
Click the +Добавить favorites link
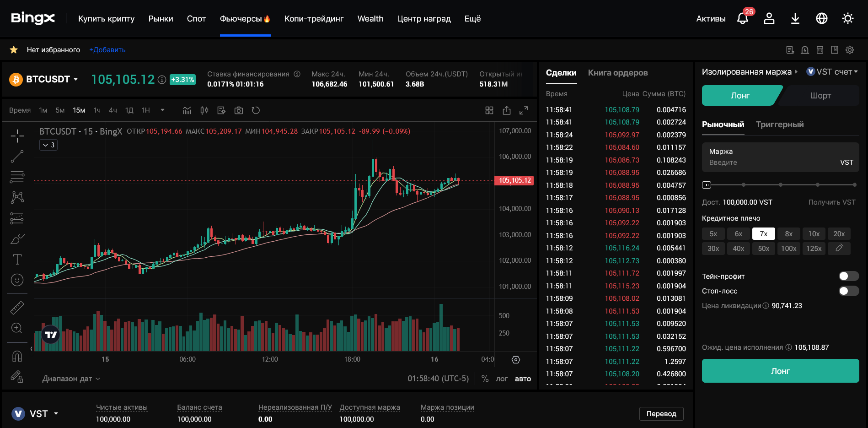[107, 50]
